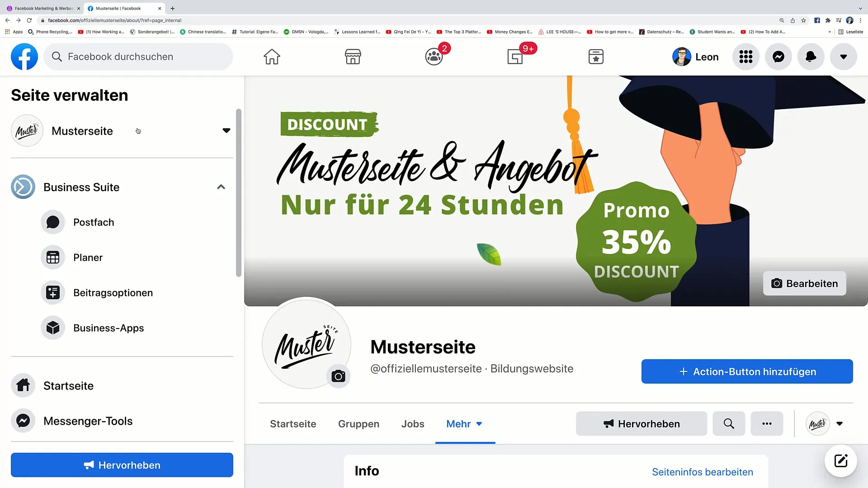Click the Seiteninfos bearbeiten link
868x488 pixels.
[702, 472]
